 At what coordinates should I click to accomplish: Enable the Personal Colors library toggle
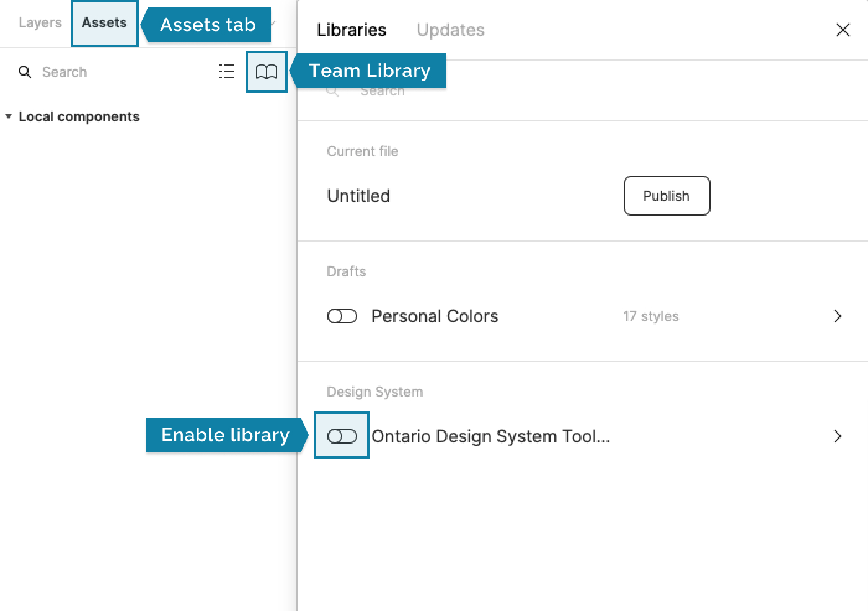tap(342, 316)
